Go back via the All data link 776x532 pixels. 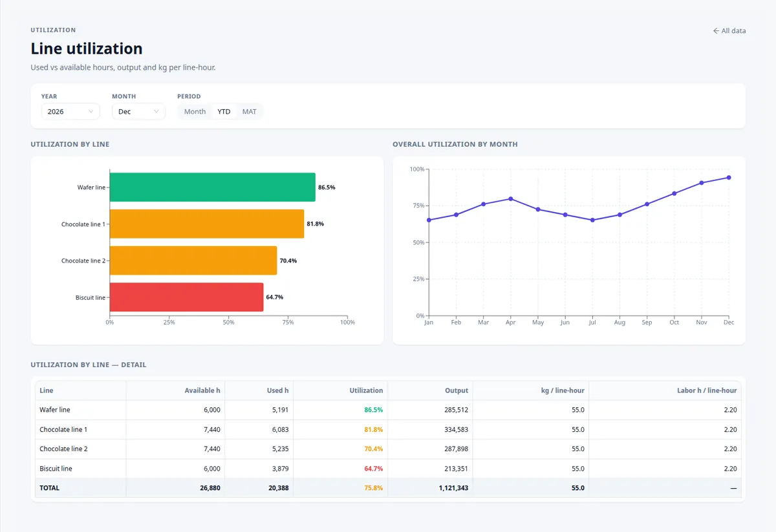[x=729, y=31]
